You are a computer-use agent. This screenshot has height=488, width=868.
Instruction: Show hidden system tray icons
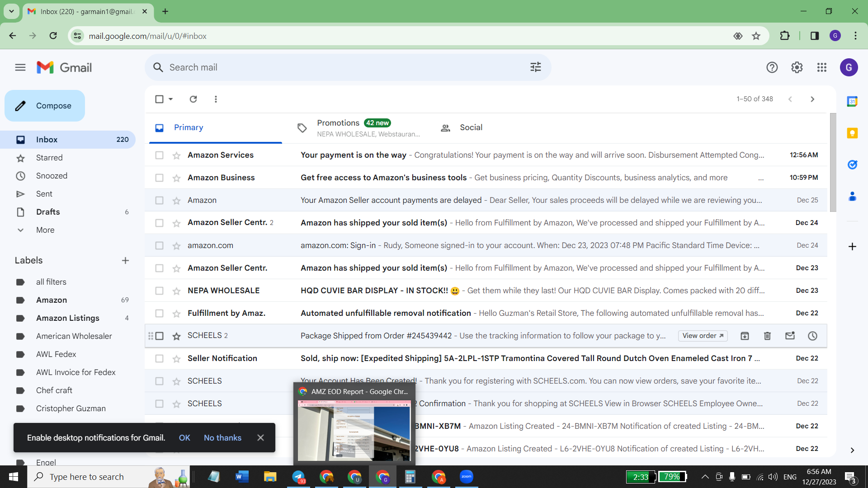[705, 477]
